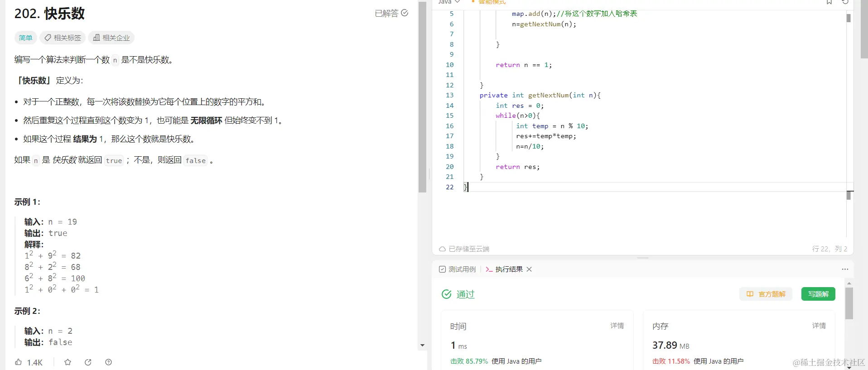Screen dimensions: 868x370
Task: Favorite the problem with the star icon
Action: pyautogui.click(x=68, y=362)
